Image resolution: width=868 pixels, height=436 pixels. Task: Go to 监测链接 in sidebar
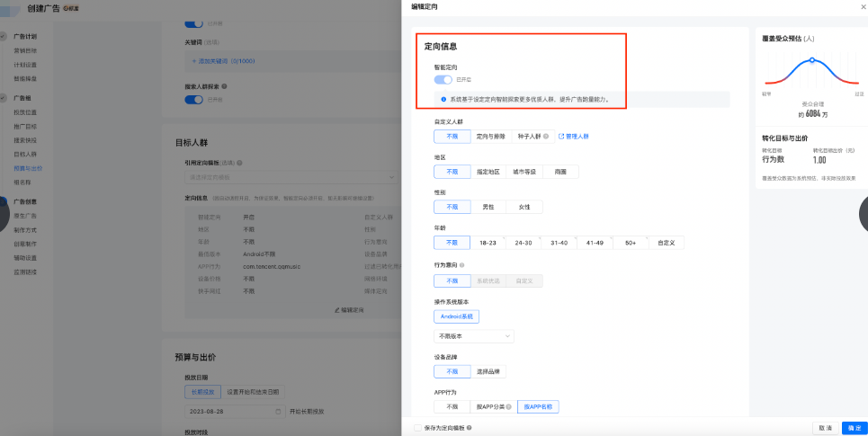click(25, 271)
